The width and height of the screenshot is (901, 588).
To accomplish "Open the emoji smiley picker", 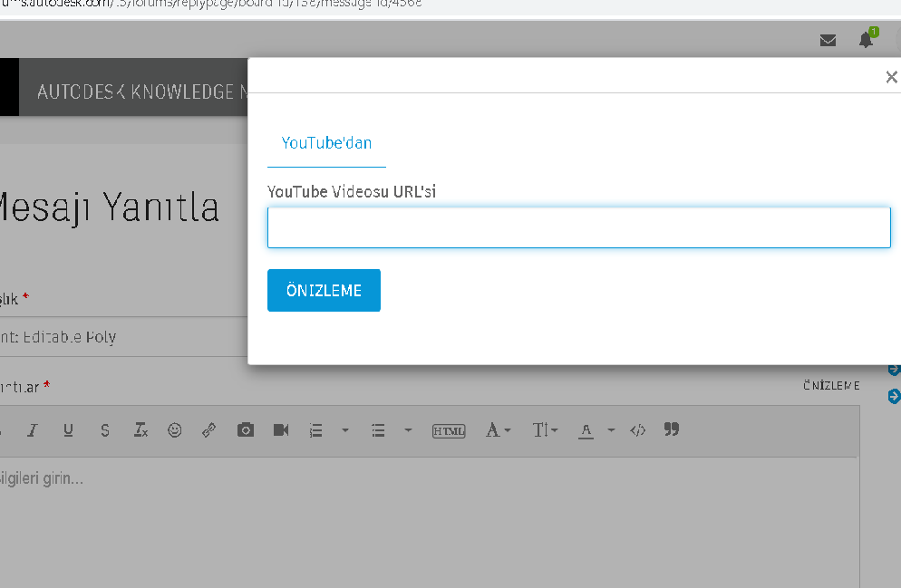I will [175, 430].
